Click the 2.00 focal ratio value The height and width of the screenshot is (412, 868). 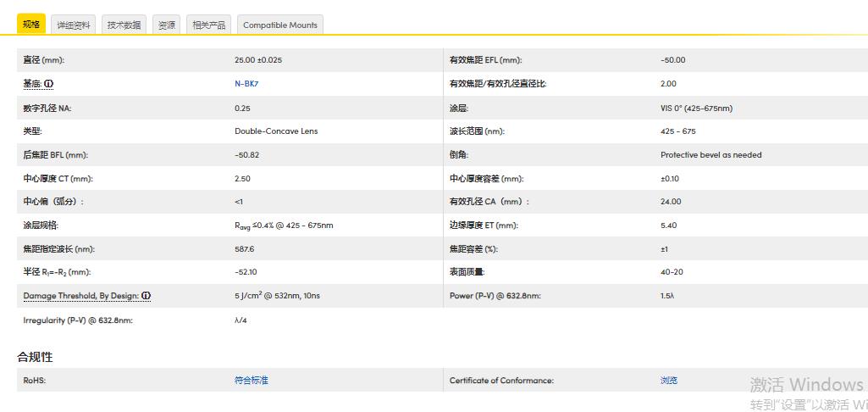coord(668,84)
